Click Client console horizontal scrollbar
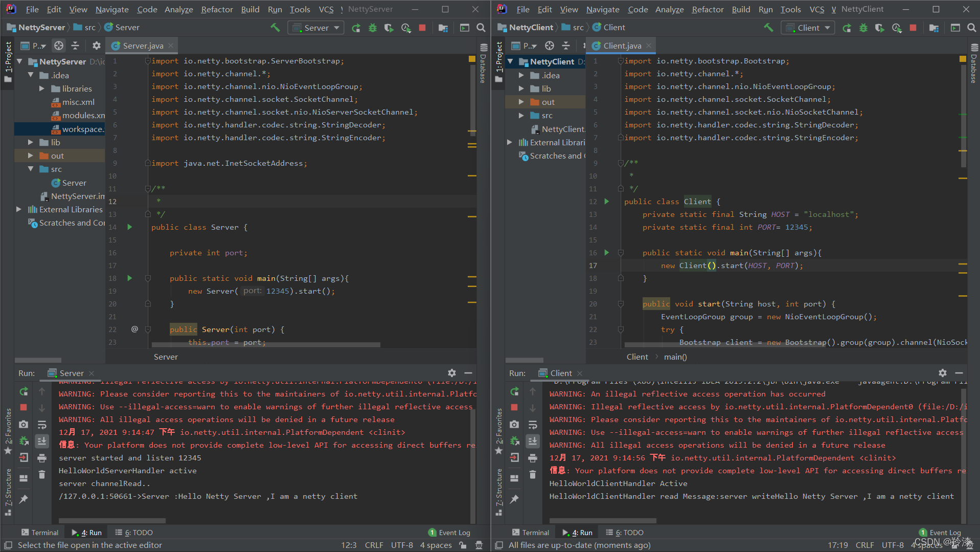 coord(603,521)
